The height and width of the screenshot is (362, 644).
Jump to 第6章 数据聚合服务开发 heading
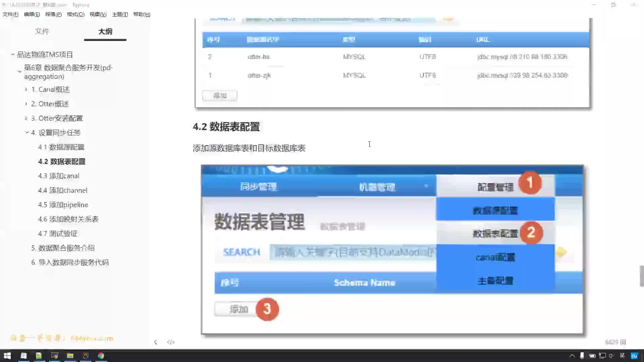(68, 72)
